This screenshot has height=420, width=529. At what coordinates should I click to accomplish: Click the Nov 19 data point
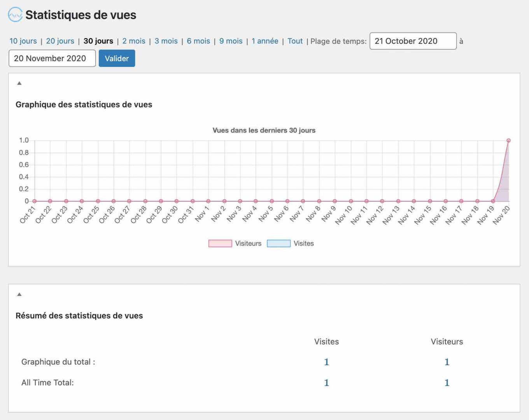tap(493, 201)
